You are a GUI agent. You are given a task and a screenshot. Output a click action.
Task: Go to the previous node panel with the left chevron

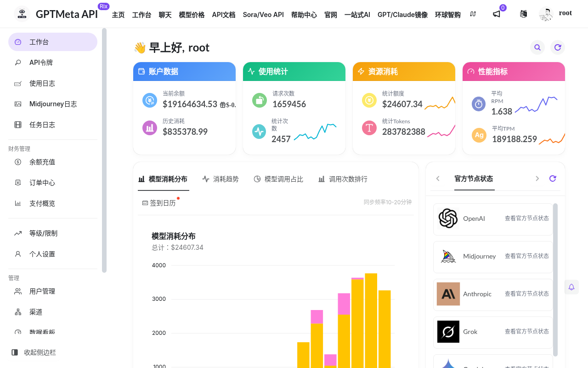(x=438, y=178)
